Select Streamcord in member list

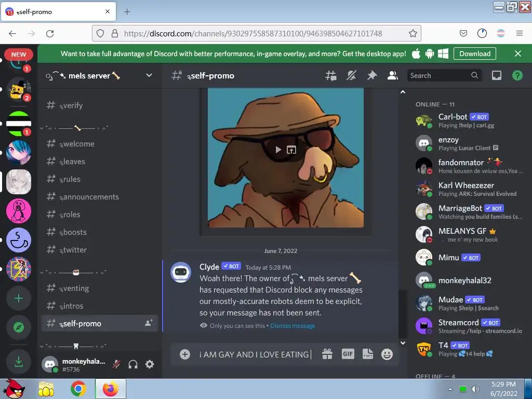click(x=470, y=326)
